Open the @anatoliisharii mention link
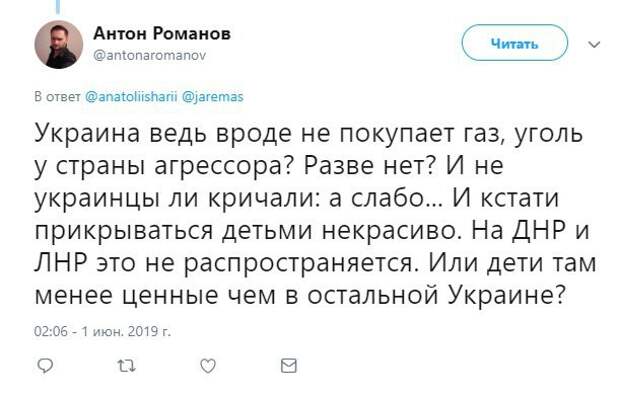This screenshot has width=620, height=396. pos(131,97)
